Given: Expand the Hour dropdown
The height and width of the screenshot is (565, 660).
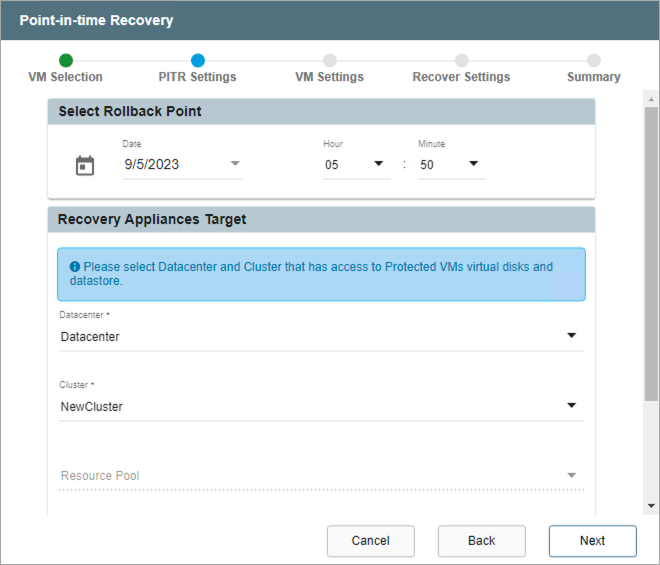Looking at the screenshot, I should (356, 165).
